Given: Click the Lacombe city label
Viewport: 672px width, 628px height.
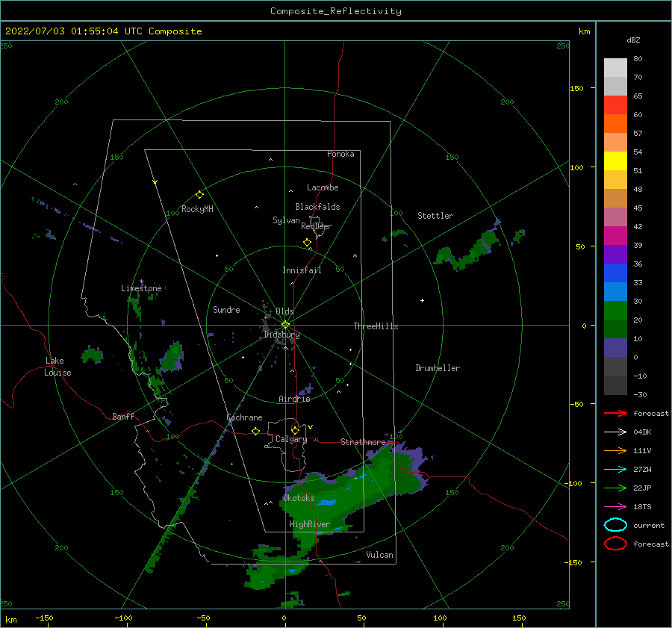Looking at the screenshot, I should coord(323,187).
